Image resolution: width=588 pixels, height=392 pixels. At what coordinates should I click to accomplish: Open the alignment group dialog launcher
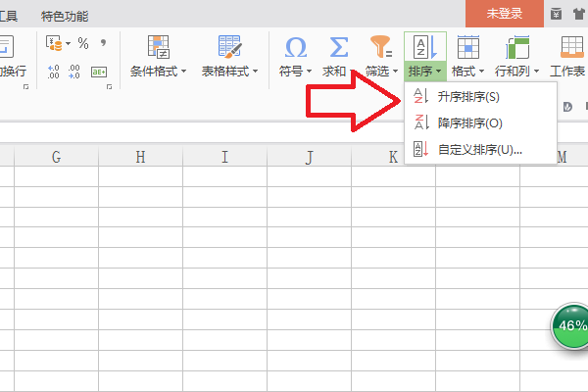click(x=25, y=87)
